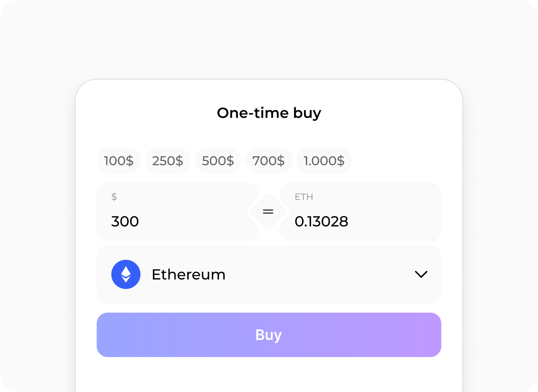Click the chevron on the Ethereum selector
The height and width of the screenshot is (392, 538).
pyautogui.click(x=421, y=274)
